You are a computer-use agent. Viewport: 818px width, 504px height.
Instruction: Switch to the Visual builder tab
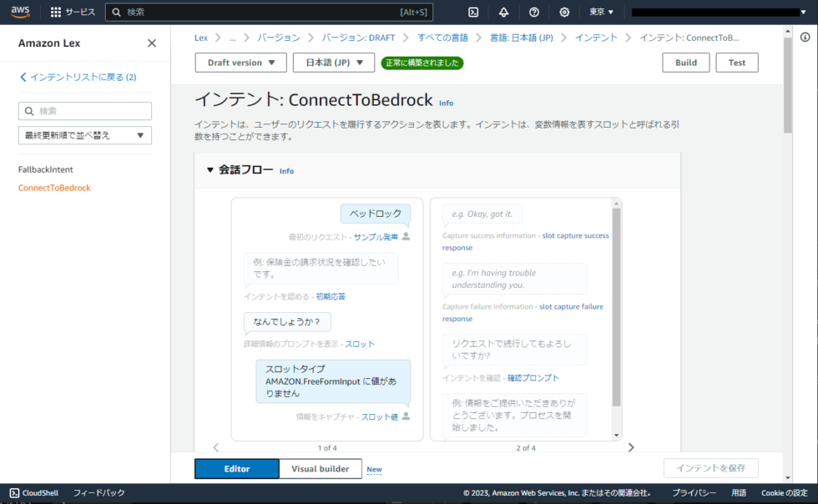point(320,468)
